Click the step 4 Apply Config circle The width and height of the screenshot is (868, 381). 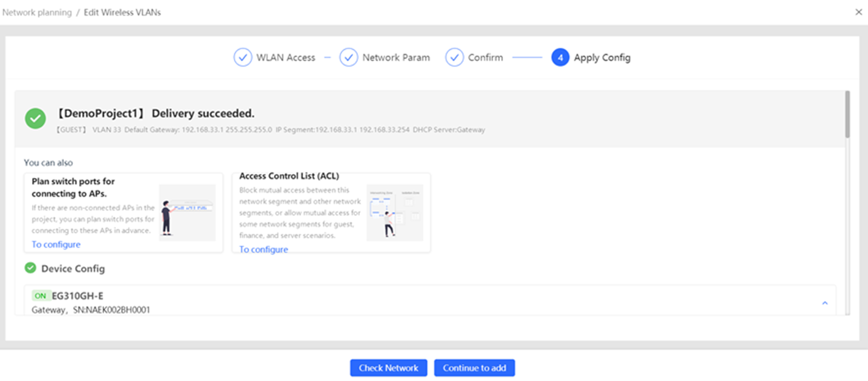pos(560,58)
